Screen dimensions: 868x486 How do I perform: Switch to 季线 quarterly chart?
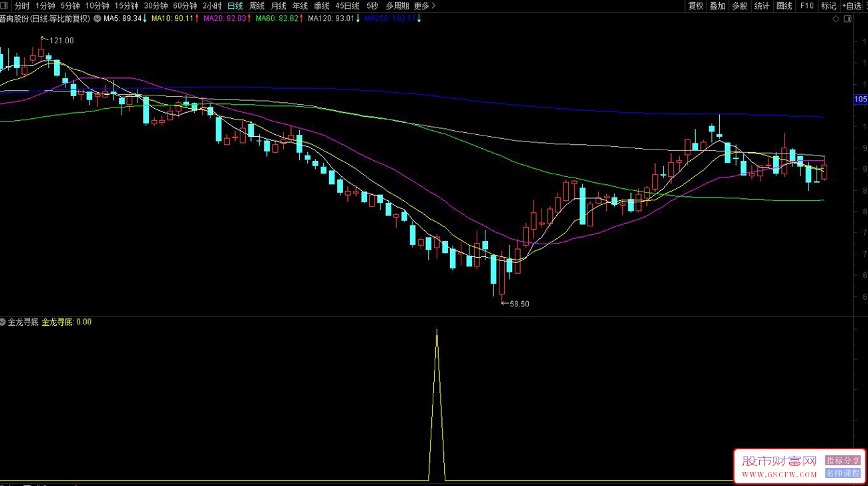321,5
